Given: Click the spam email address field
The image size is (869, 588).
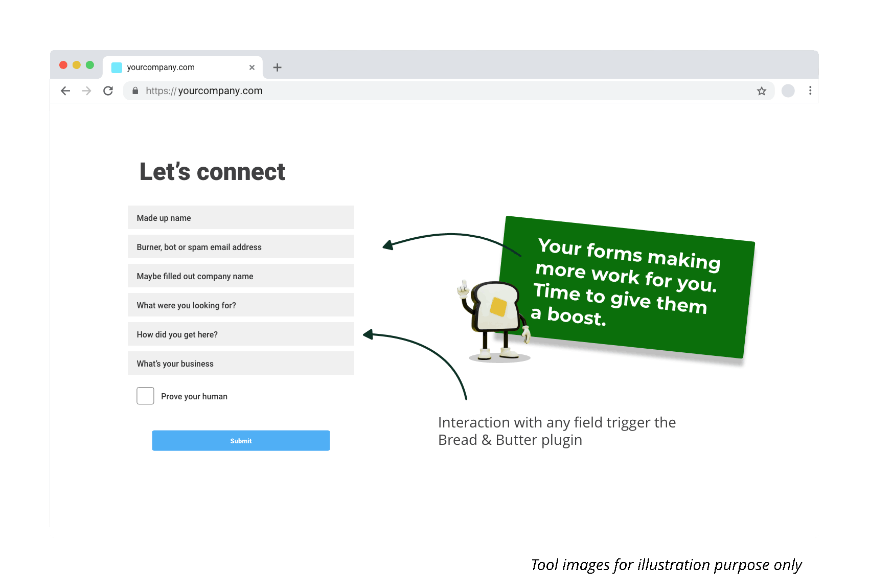Looking at the screenshot, I should point(241,246).
